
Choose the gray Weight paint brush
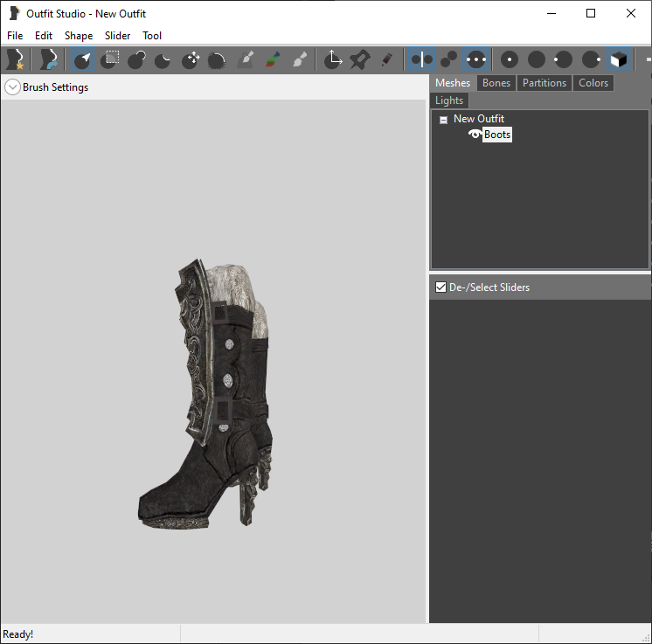pos(246,60)
